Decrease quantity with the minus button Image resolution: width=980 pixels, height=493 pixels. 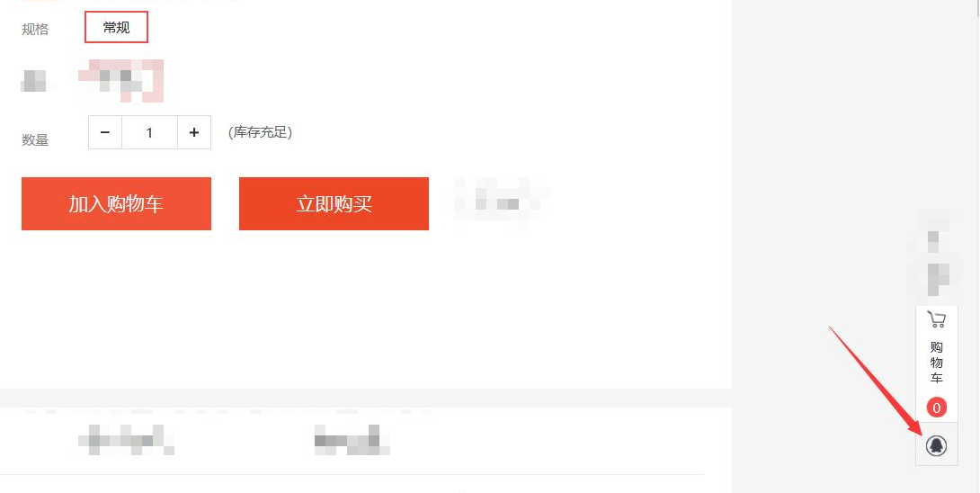point(105,132)
